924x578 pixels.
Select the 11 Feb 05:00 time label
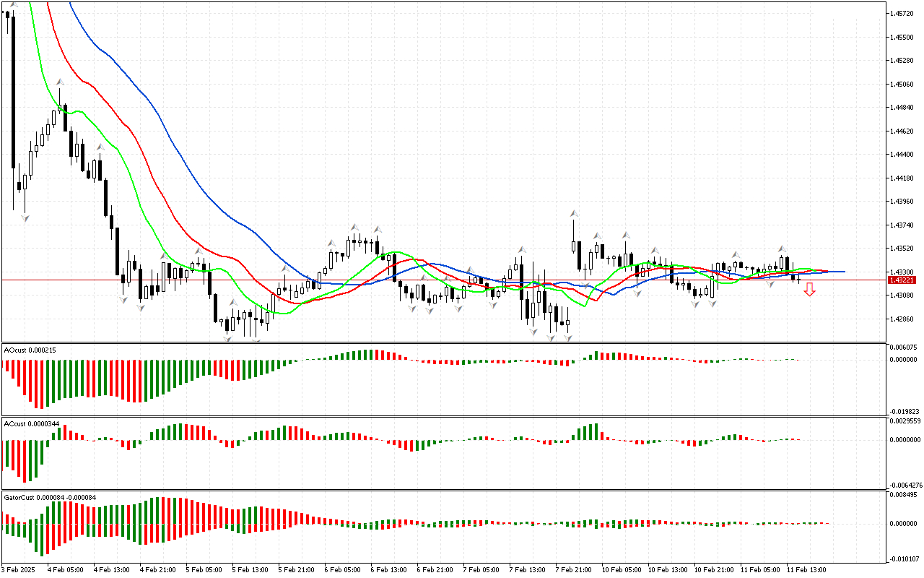click(x=760, y=569)
